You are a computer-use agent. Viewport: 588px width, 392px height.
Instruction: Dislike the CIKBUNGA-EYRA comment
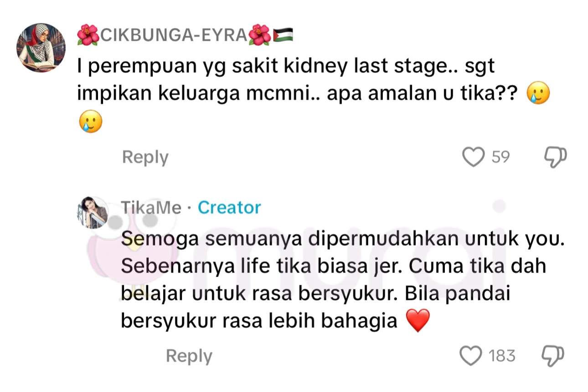(555, 157)
